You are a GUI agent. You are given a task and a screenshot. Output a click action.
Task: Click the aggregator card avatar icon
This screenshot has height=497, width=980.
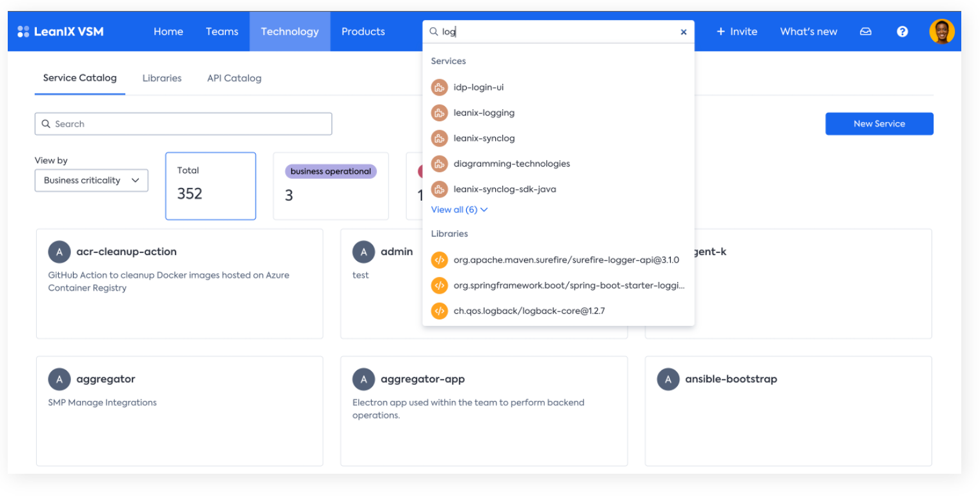pyautogui.click(x=59, y=379)
